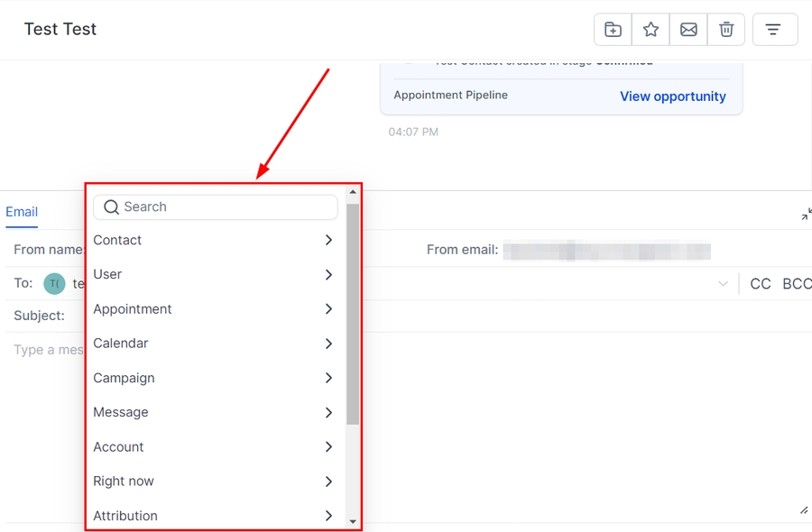Open the View opportunity link
812x532 pixels.
(x=672, y=96)
